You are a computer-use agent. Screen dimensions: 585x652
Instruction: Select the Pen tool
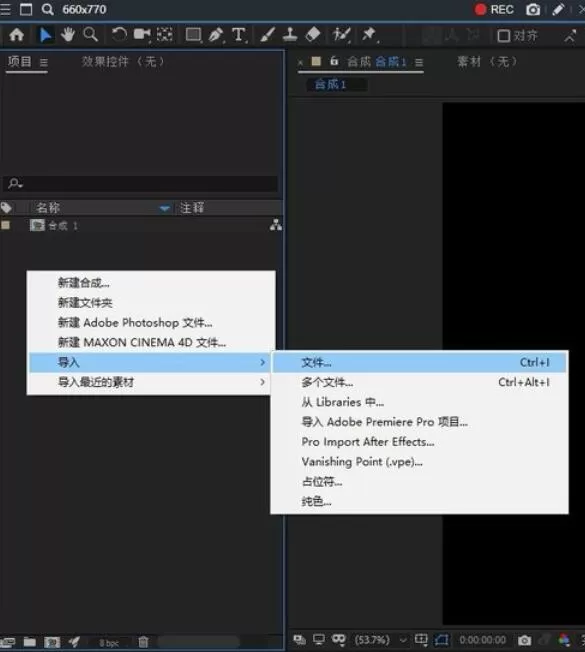tap(216, 35)
